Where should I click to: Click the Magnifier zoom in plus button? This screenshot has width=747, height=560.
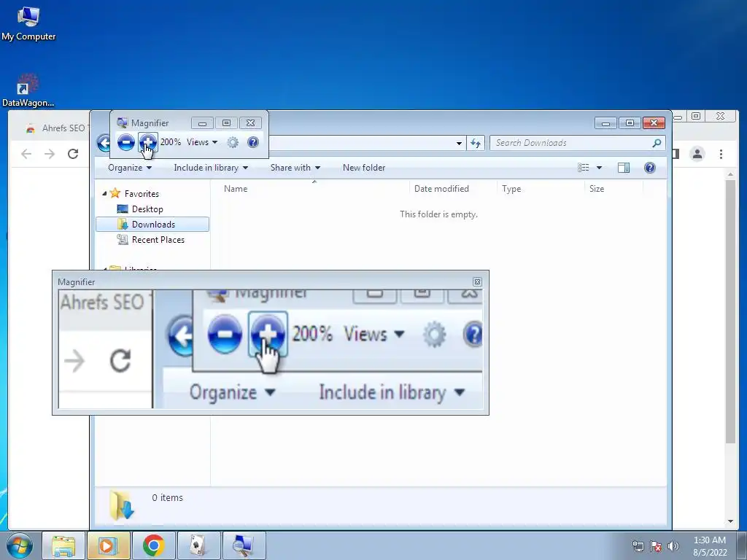click(147, 142)
